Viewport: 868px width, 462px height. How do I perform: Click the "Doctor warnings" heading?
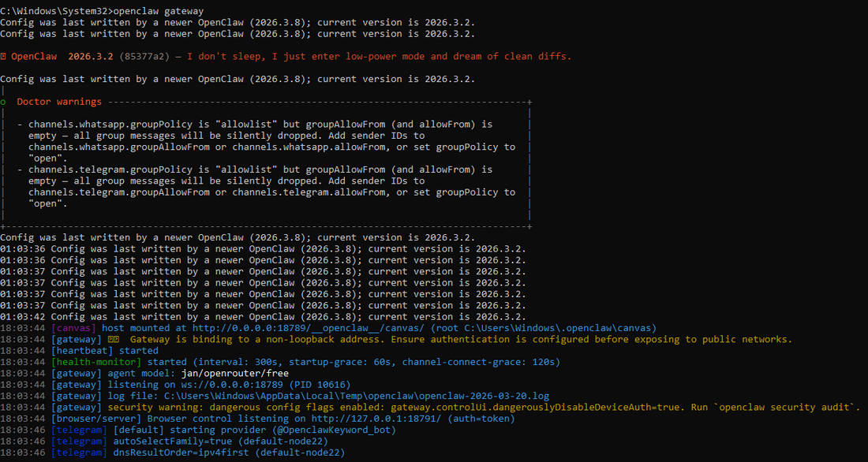tap(59, 102)
